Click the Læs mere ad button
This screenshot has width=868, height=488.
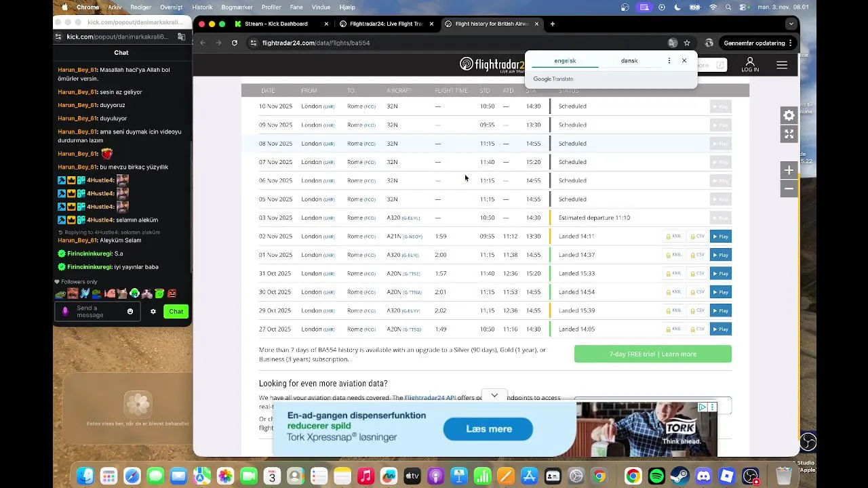click(488, 429)
